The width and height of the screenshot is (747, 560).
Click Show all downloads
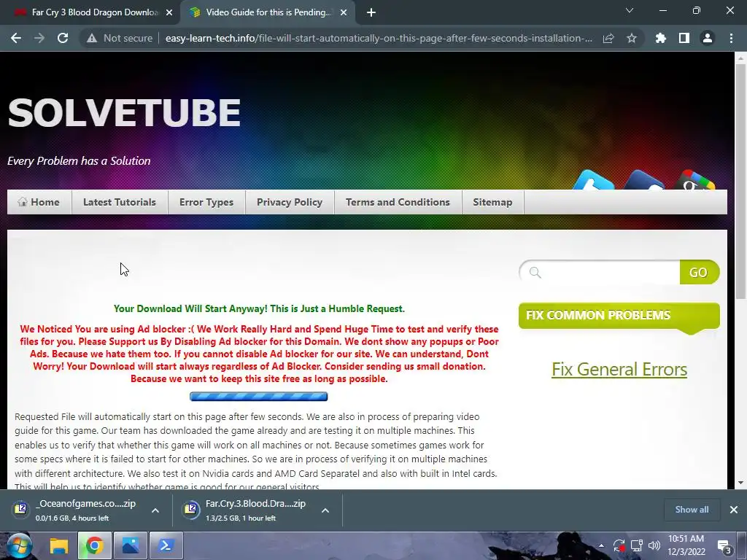(692, 510)
